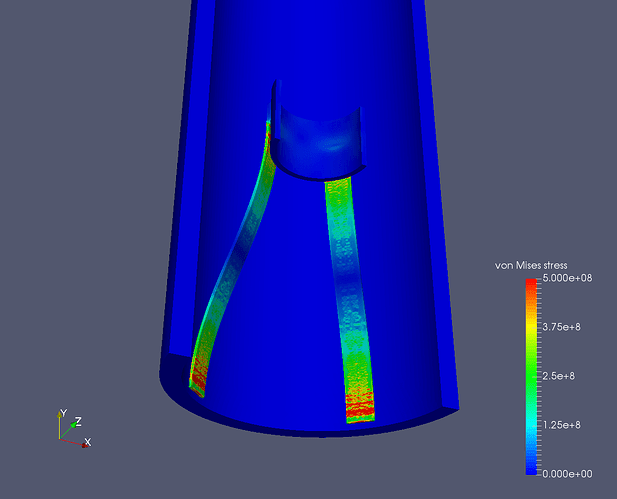Select the red X axis label
This screenshot has height=499, width=617.
pyautogui.click(x=88, y=442)
